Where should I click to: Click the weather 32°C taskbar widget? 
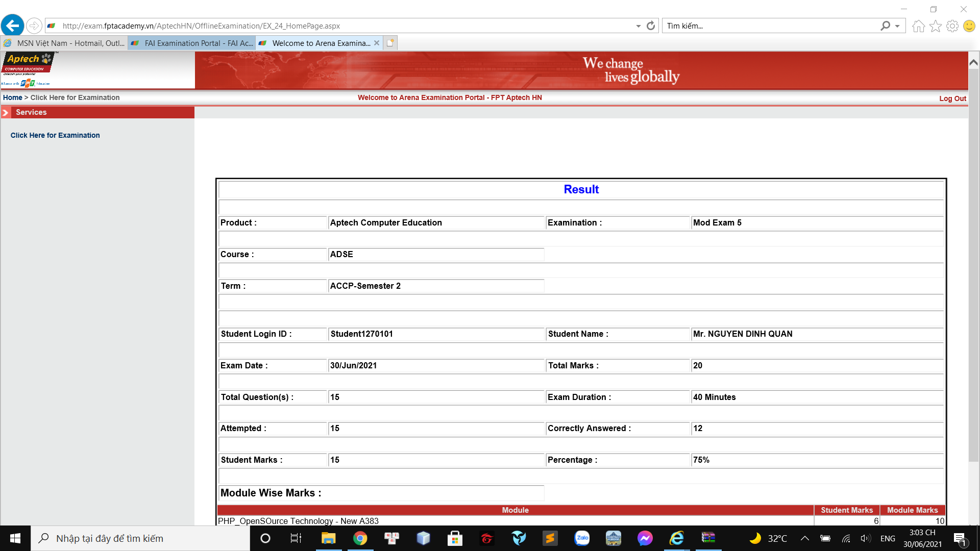tap(768, 538)
